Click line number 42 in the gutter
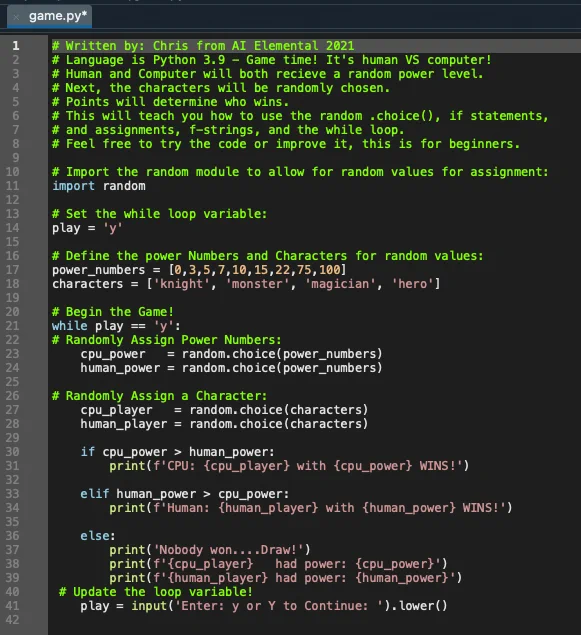Screen dimensions: 581x635 pos(13,620)
